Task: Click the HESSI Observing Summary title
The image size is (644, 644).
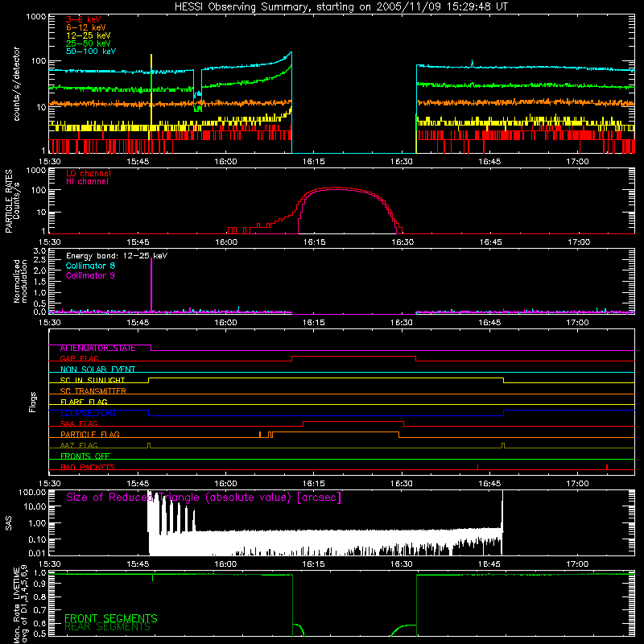Action: point(341,7)
